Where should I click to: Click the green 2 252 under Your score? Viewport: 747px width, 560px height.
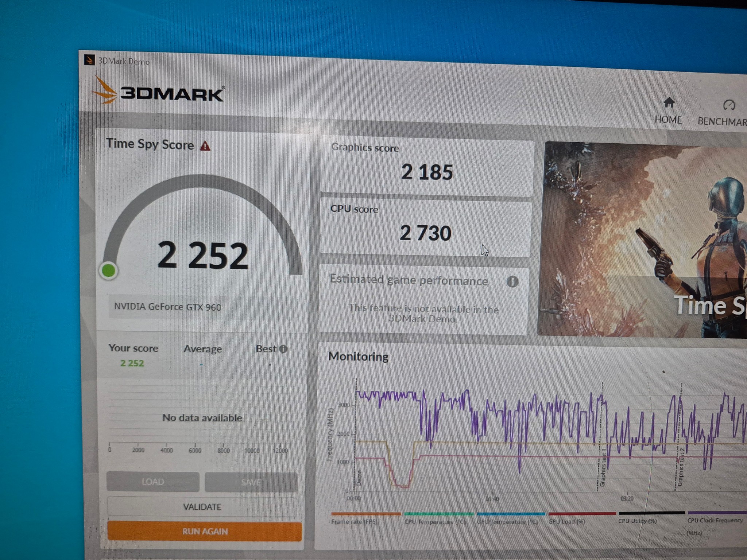(x=132, y=363)
